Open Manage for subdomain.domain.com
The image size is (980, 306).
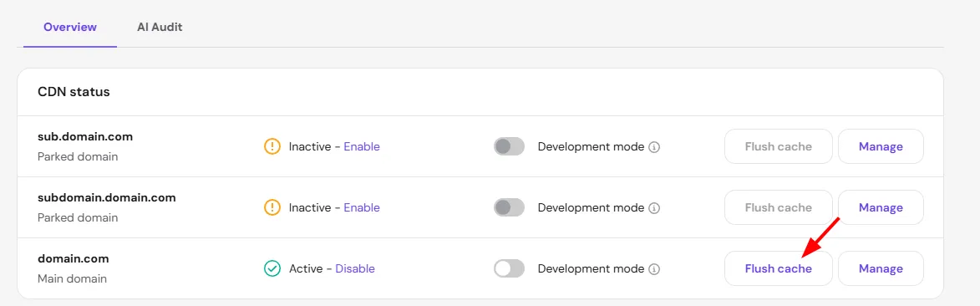(881, 207)
